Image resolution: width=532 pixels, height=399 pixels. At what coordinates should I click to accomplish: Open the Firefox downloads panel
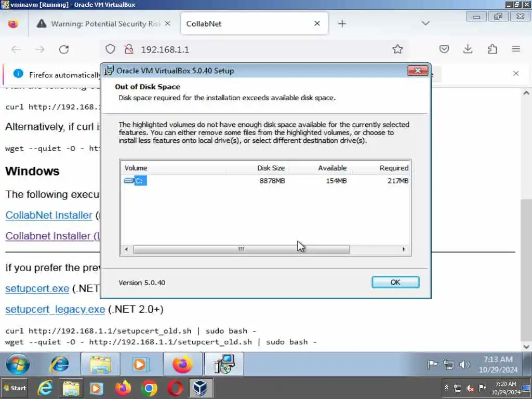468,49
